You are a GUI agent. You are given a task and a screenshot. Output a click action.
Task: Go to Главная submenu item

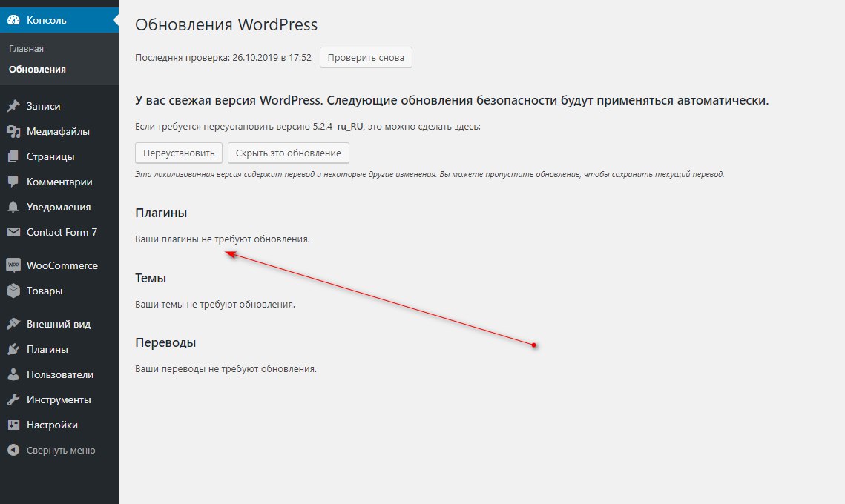click(26, 48)
